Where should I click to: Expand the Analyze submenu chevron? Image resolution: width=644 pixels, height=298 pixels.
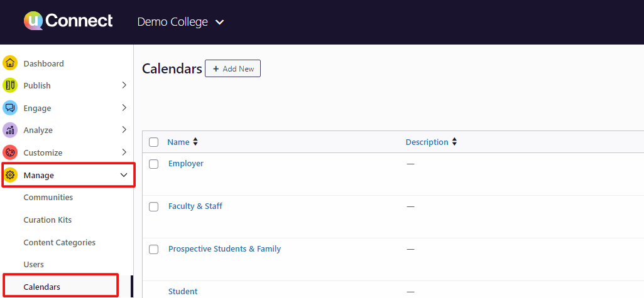[124, 130]
